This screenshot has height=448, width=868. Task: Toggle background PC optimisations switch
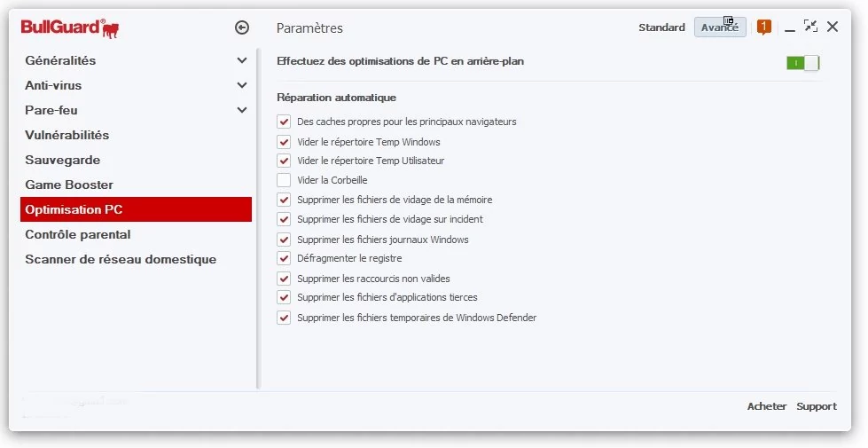pyautogui.click(x=802, y=63)
